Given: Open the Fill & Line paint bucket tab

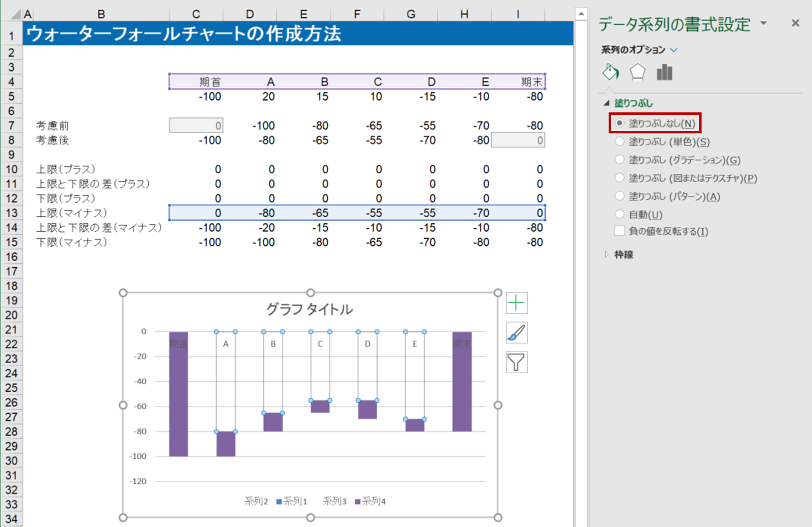Looking at the screenshot, I should (x=611, y=72).
